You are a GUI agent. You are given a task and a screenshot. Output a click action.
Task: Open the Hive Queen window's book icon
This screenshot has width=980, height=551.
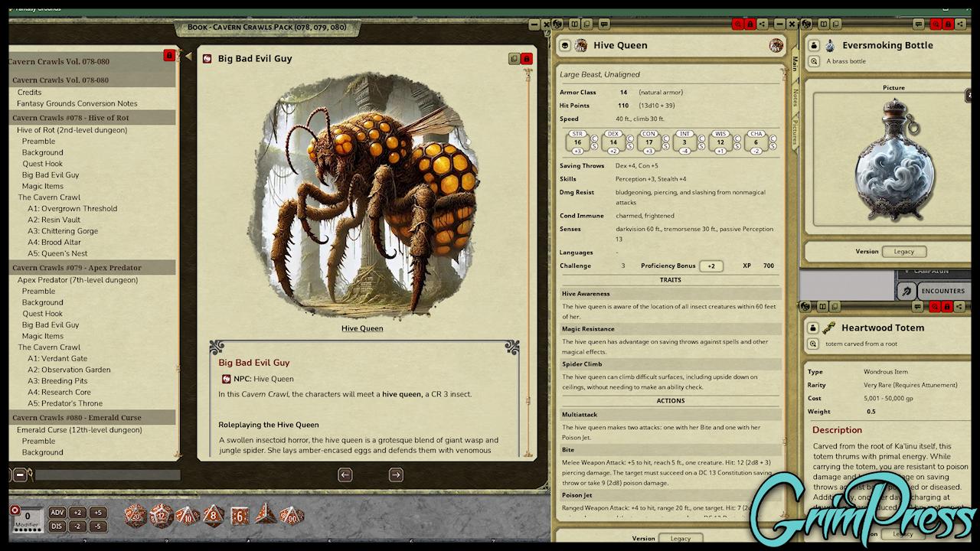click(x=575, y=24)
